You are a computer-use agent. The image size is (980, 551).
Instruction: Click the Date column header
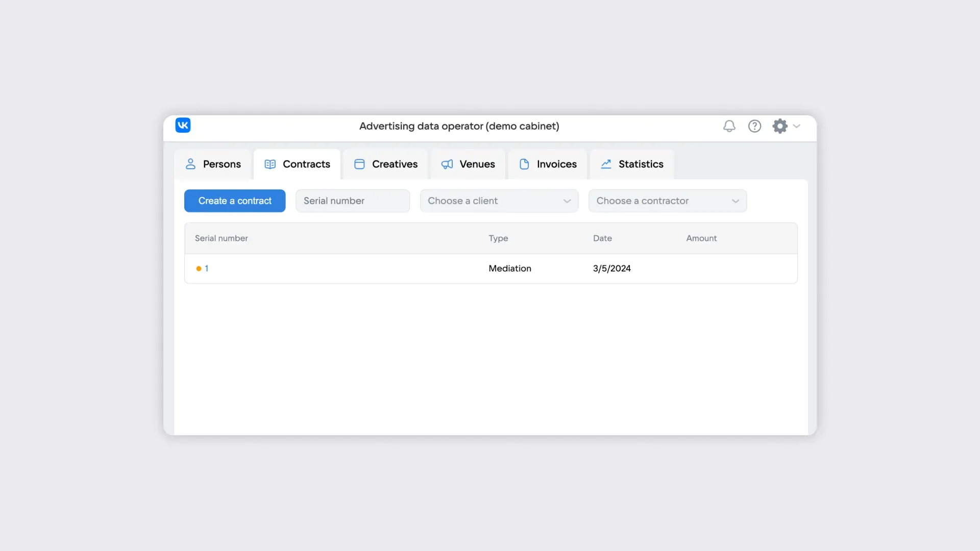(602, 238)
